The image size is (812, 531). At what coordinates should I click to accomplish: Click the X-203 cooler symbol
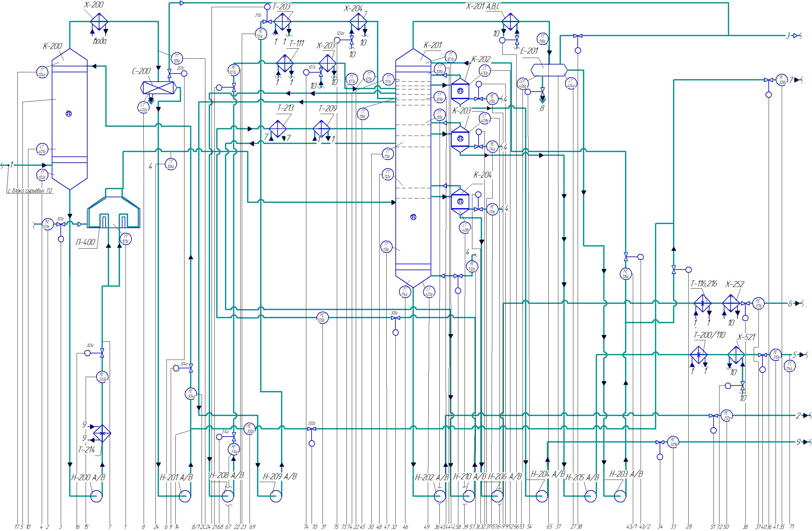pyautogui.click(x=327, y=63)
